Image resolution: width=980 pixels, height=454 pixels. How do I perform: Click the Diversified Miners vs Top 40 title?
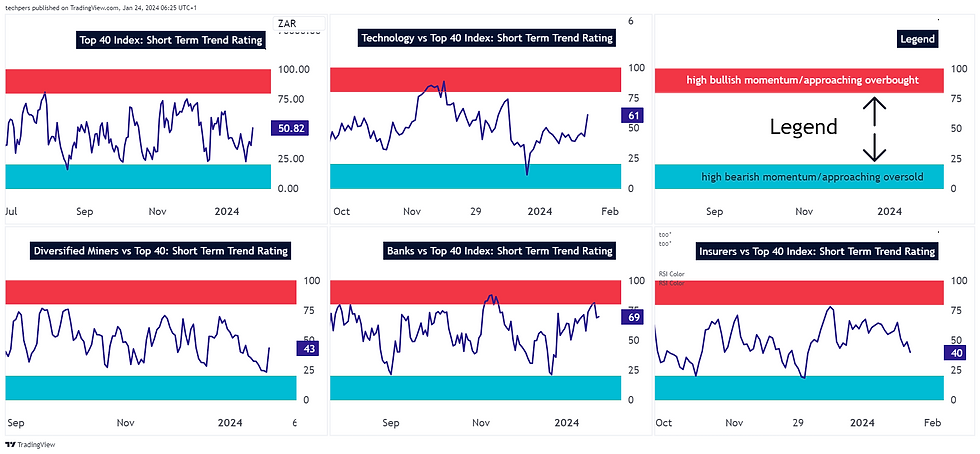point(160,251)
